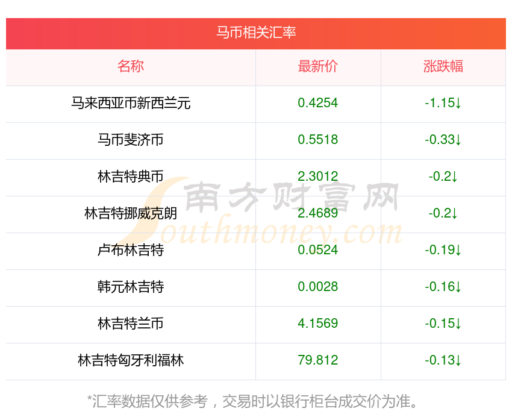Click the change value -0.33↓
512x420 pixels.
pos(443,140)
